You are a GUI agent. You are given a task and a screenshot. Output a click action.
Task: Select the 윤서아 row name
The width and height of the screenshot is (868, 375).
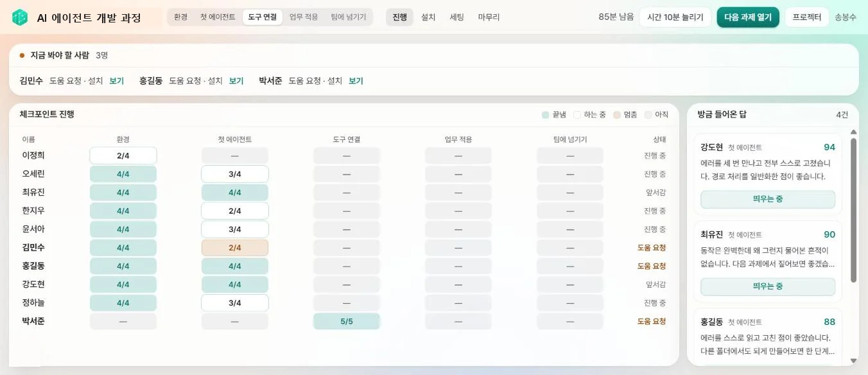click(x=33, y=229)
